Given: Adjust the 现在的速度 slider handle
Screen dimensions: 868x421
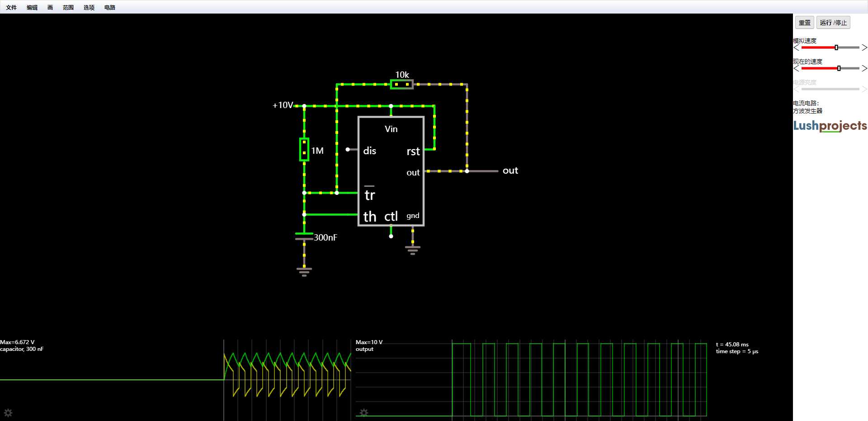Looking at the screenshot, I should click(x=839, y=68).
